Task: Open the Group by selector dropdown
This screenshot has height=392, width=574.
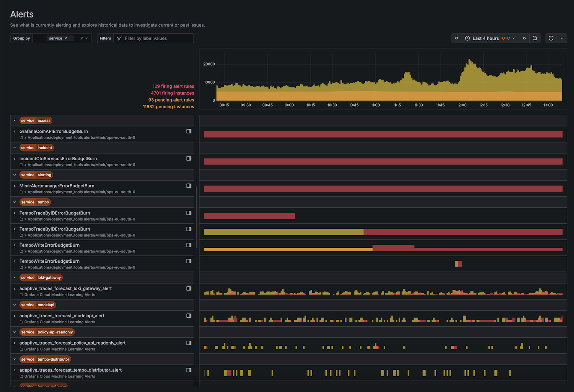Action: (x=87, y=38)
